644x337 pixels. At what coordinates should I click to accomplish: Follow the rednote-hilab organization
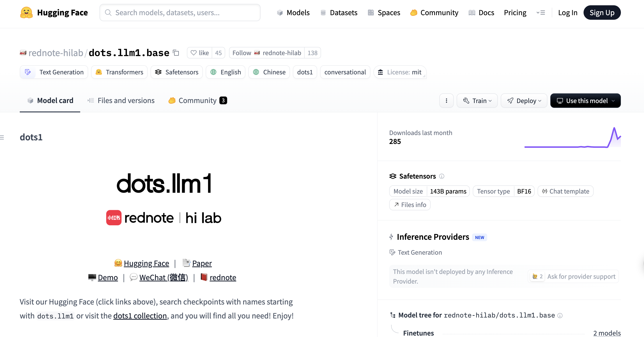tap(267, 53)
